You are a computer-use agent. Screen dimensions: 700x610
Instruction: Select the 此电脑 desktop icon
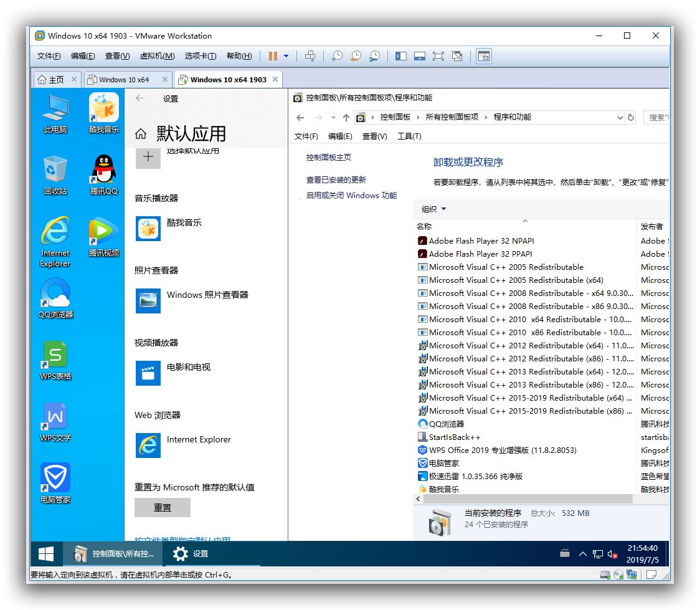coord(55,114)
